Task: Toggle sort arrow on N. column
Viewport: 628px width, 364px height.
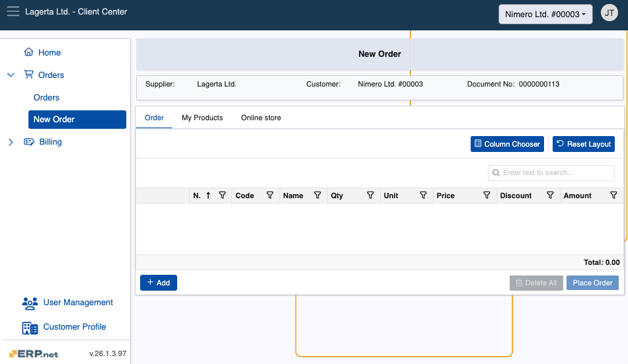Action: pos(208,196)
